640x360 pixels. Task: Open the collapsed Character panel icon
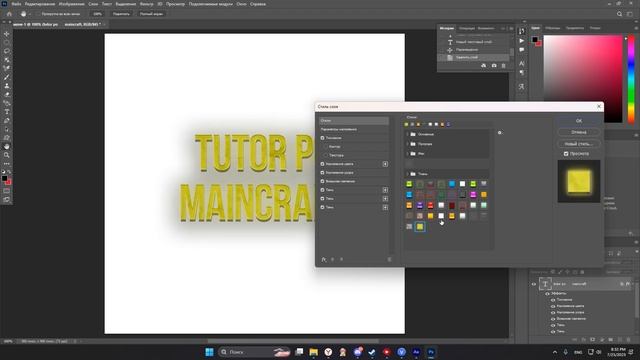click(x=522, y=64)
